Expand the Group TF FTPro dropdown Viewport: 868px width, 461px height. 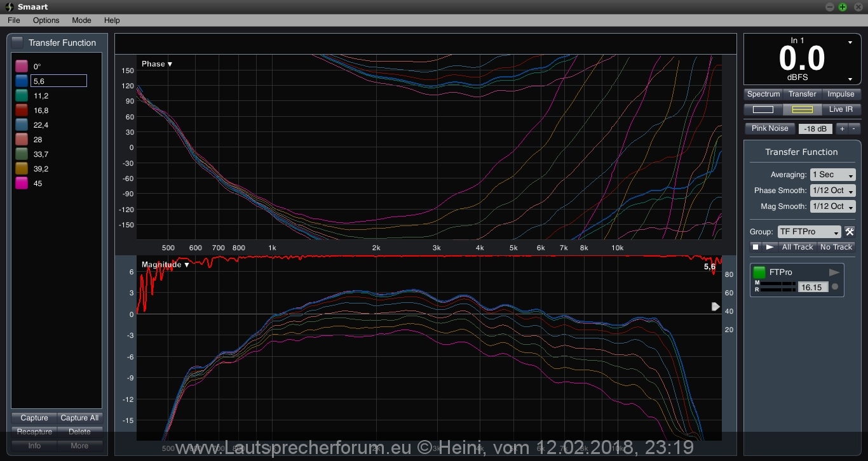[x=809, y=232]
